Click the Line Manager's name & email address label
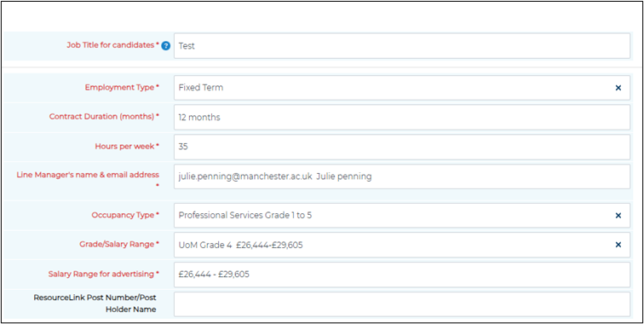This screenshot has width=644, height=324. 88,180
